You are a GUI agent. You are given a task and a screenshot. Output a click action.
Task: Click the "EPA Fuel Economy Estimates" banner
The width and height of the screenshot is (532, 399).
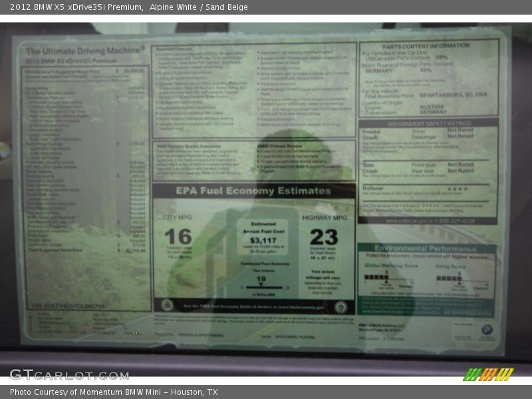(253, 191)
